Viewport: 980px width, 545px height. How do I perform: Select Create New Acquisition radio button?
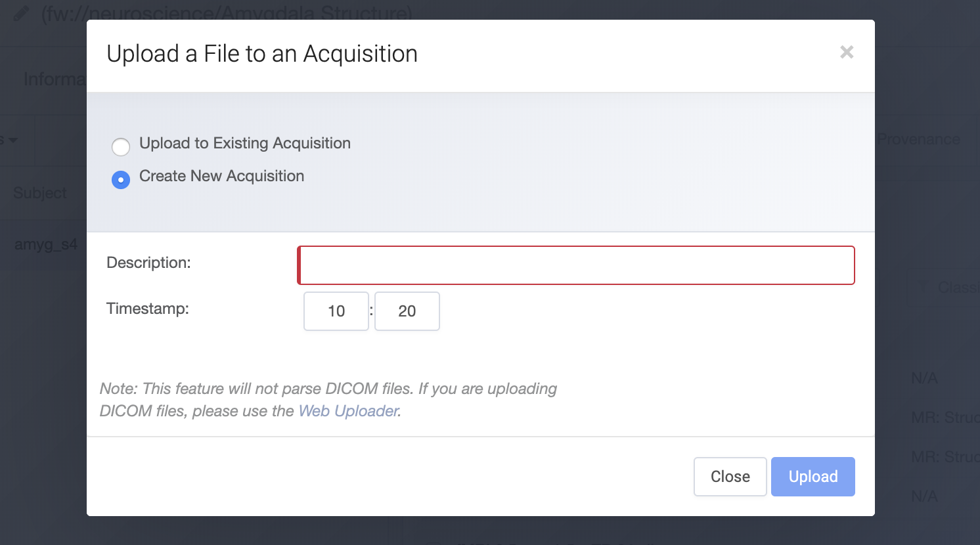pos(121,179)
